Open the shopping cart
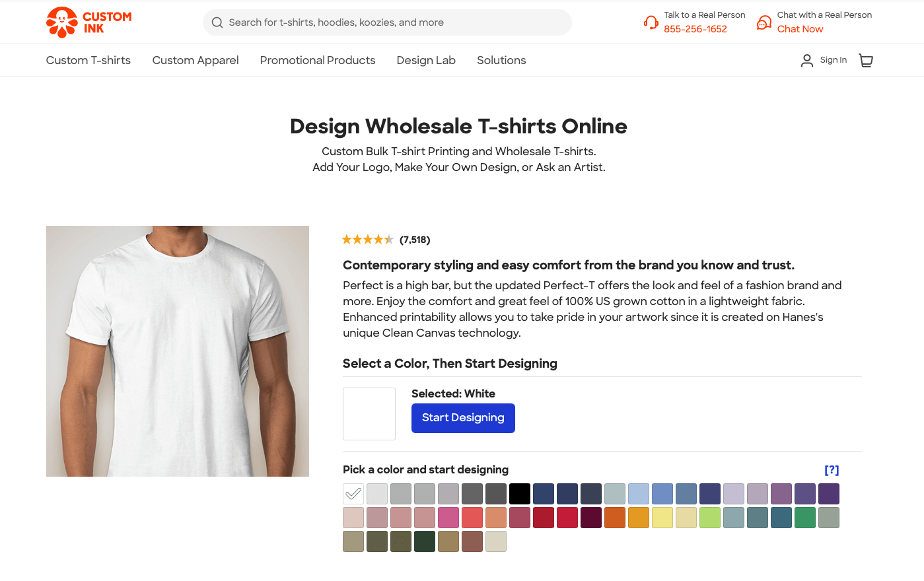 tap(866, 60)
